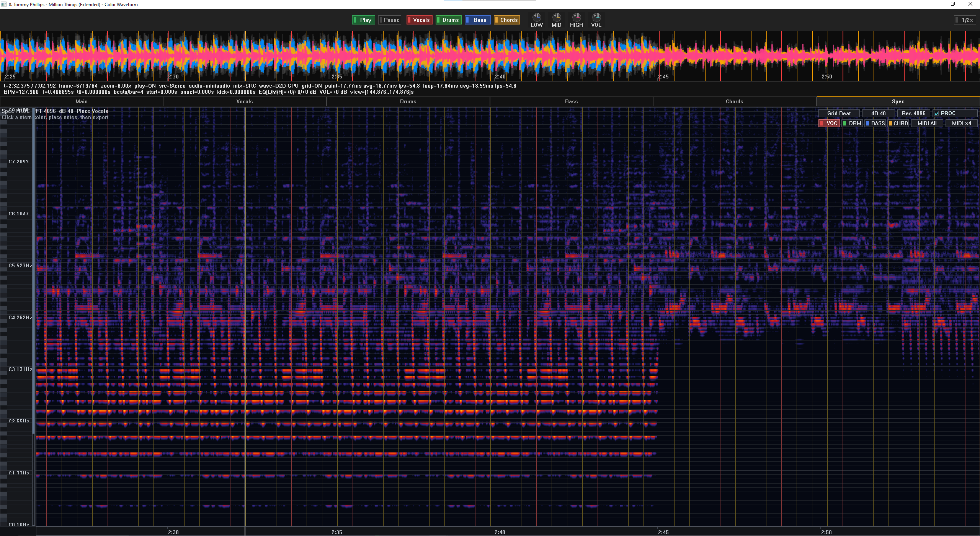980x536 pixels.
Task: Toggle the 1/2x speed button
Action: coord(965,20)
